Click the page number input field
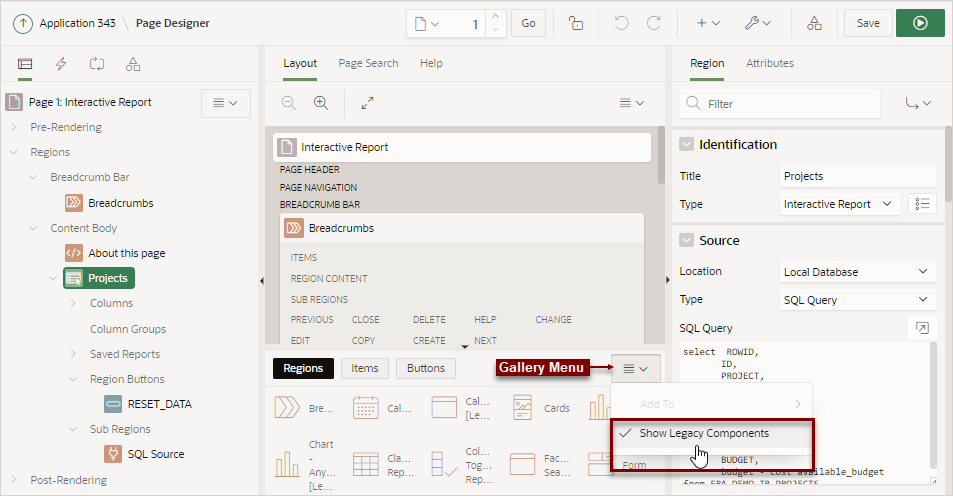Viewport: 953px width, 496px height. coord(465,24)
